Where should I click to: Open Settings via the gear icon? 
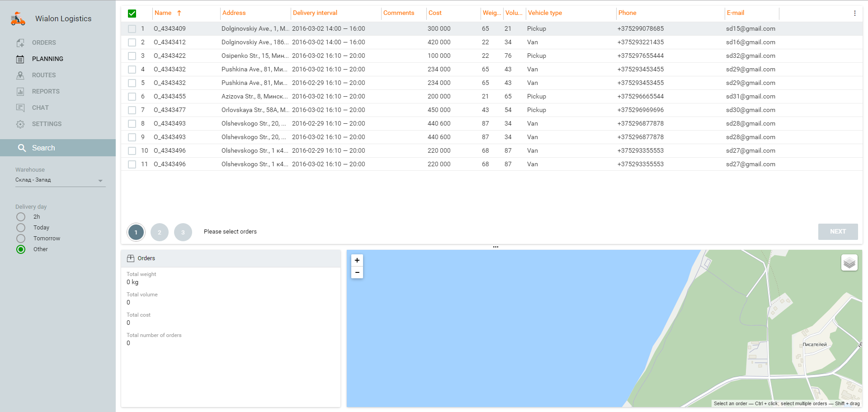[x=20, y=124]
